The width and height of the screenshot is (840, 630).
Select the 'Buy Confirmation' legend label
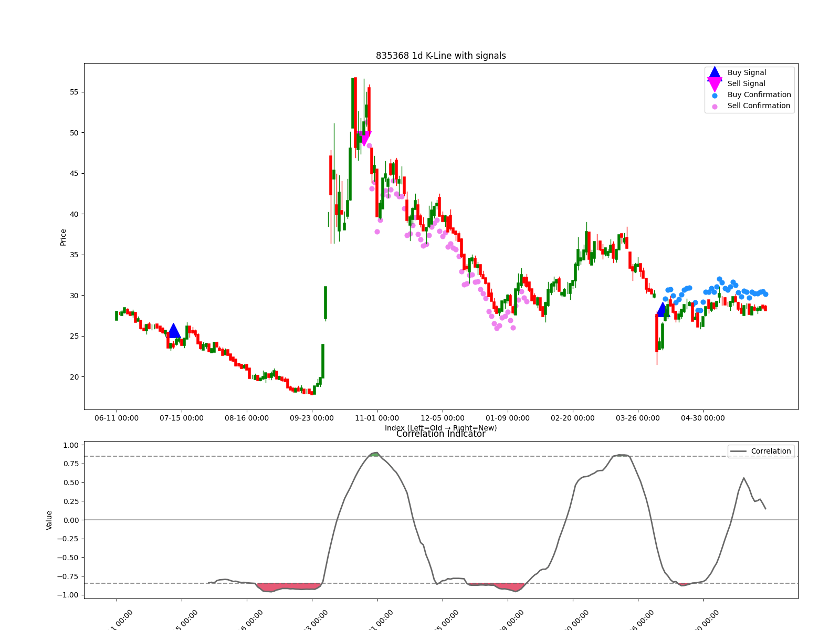[759, 94]
